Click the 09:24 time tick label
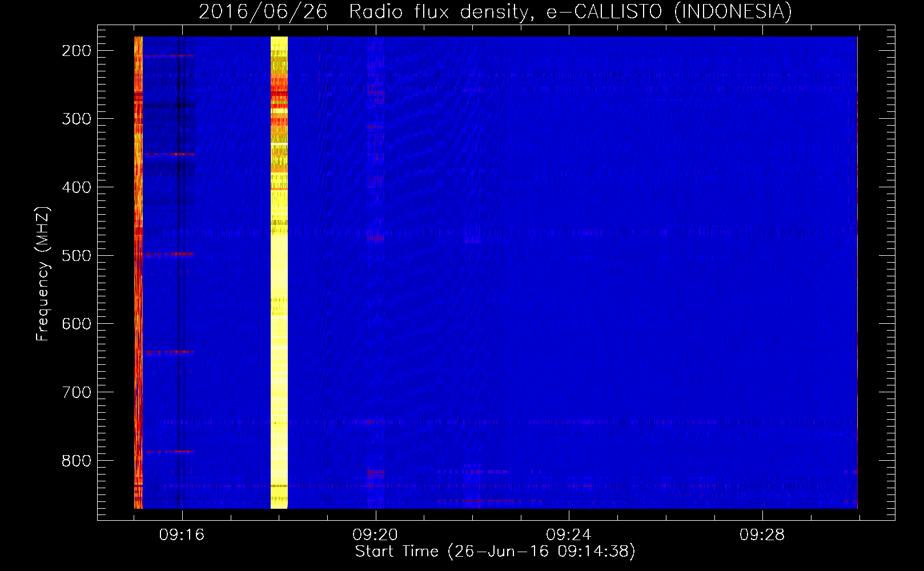 pos(569,535)
